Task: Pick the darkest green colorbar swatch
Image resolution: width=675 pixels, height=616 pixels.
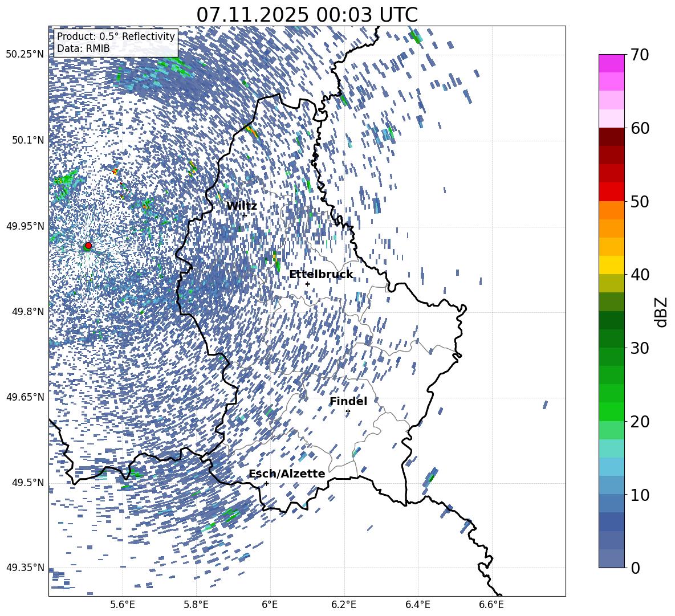Action: 611,320
